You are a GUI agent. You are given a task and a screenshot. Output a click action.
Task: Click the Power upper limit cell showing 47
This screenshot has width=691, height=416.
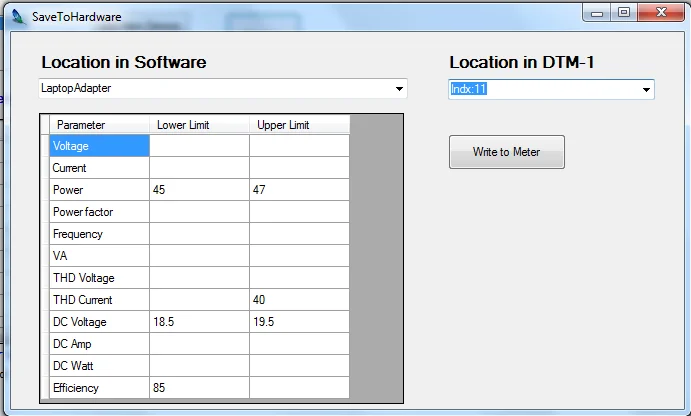(x=299, y=190)
